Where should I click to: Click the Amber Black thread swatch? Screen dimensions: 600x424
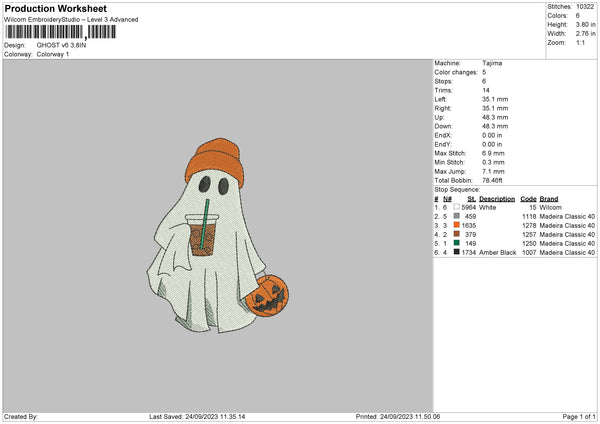click(456, 252)
